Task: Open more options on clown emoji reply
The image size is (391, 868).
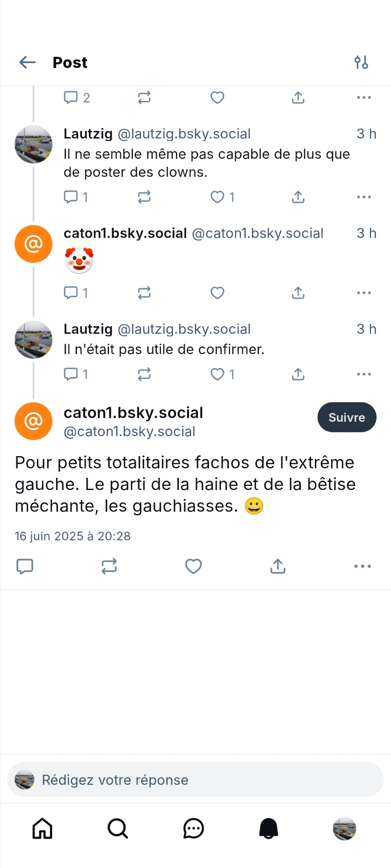Action: (364, 293)
